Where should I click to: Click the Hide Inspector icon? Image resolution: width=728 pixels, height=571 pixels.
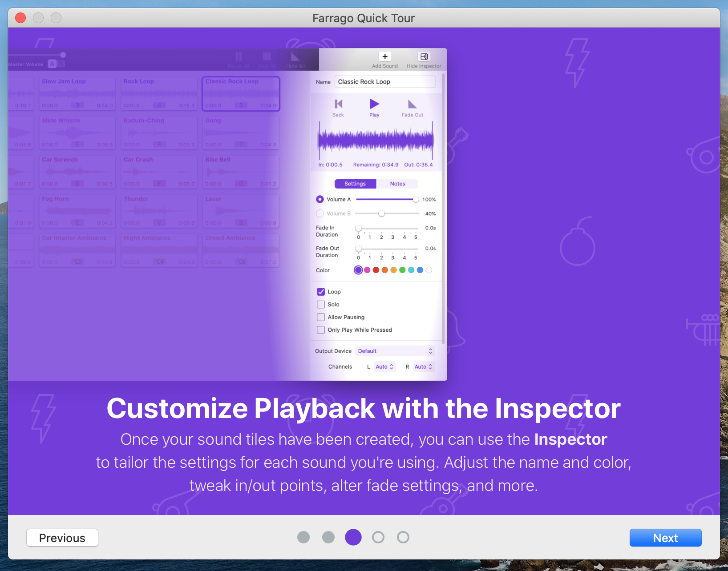click(424, 56)
